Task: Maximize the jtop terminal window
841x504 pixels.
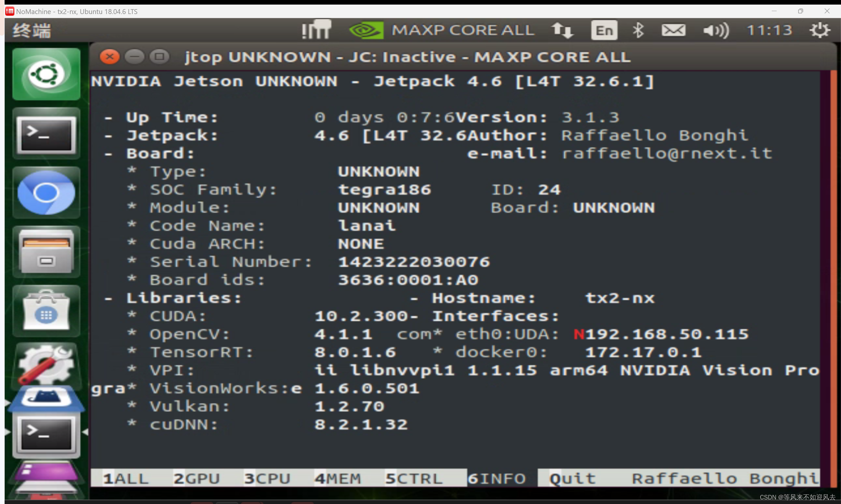Action: (x=160, y=57)
